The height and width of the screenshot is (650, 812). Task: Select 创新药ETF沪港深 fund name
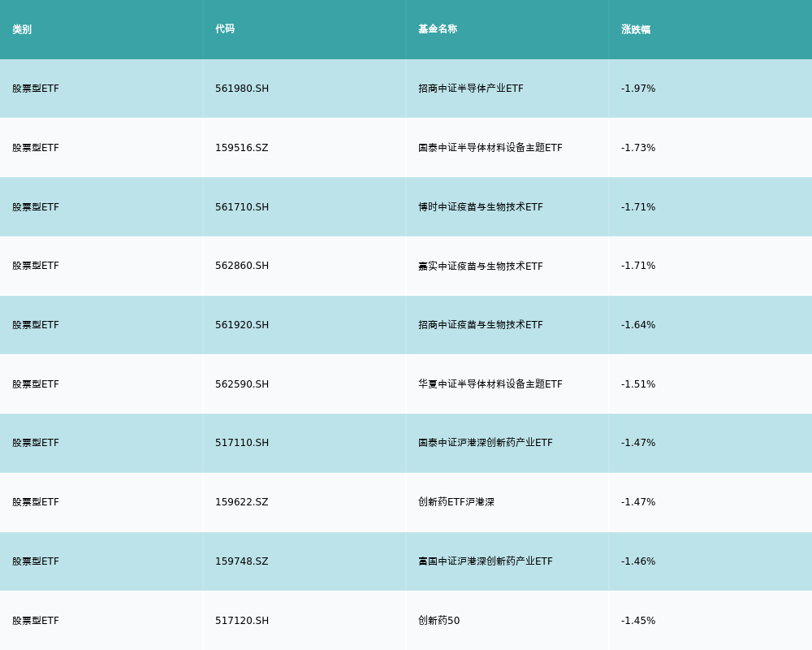[456, 502]
